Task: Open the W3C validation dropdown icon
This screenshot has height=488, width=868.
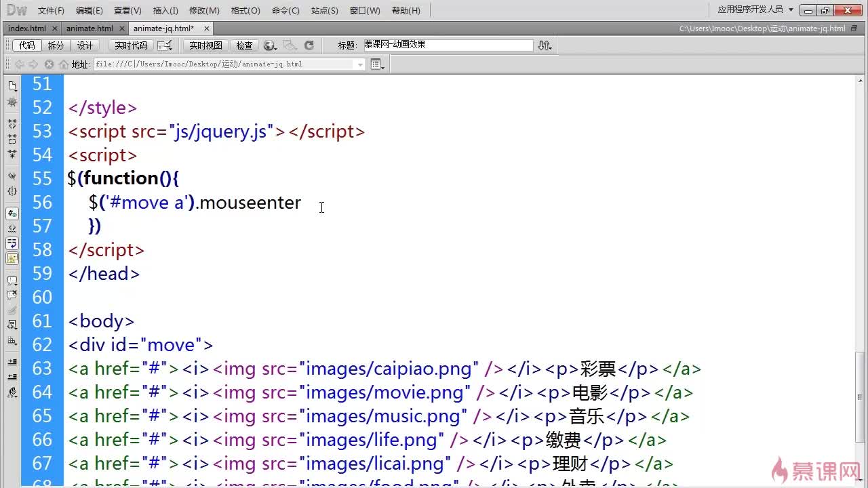Action: click(x=165, y=45)
